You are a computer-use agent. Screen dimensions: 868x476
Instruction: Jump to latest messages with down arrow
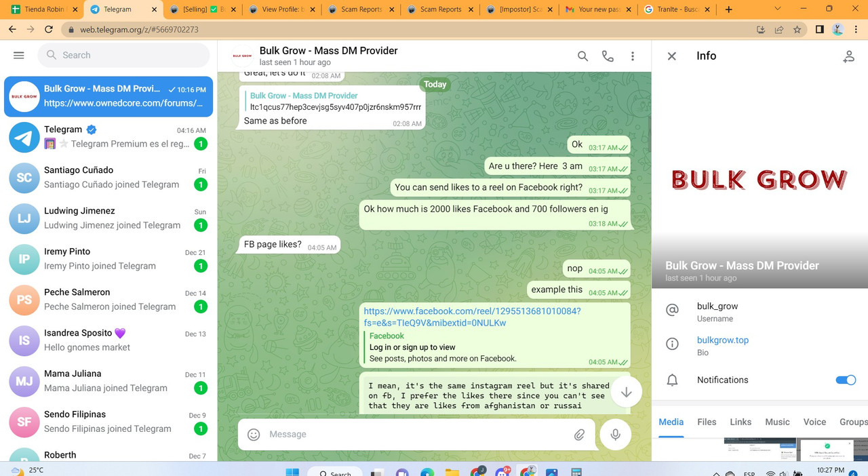coord(627,392)
